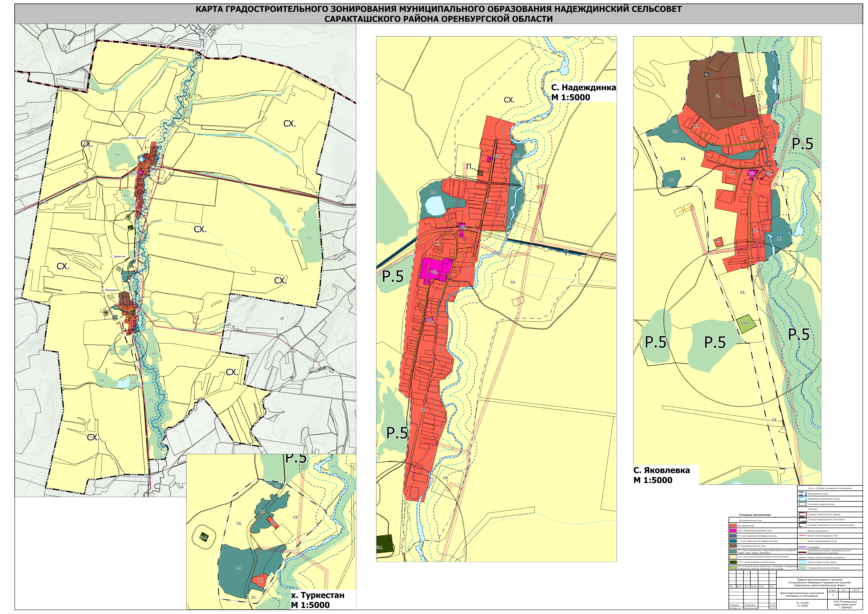
Task: Click the 'х. Туркестан М 1:5000' inset label
Action: coord(318,600)
